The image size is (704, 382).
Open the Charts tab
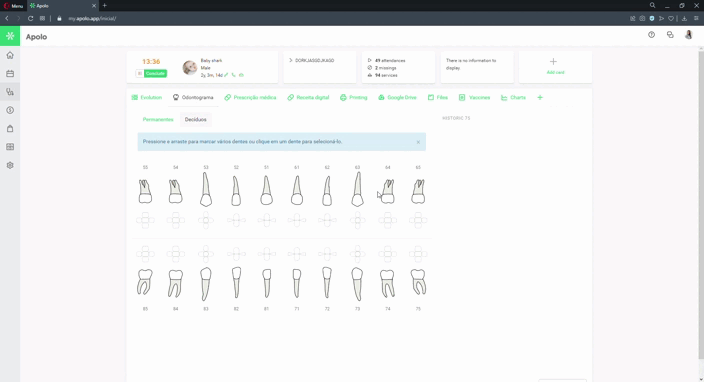click(x=513, y=97)
